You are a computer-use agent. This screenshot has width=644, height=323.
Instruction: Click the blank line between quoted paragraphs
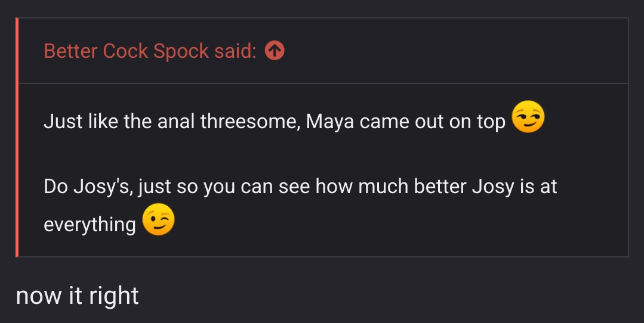298,154
